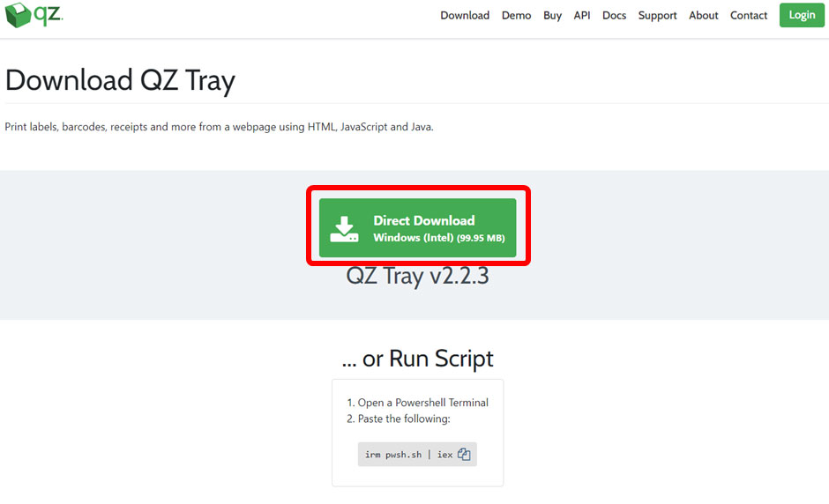Click the download arrow icon on green button
Image resolution: width=829 pixels, height=504 pixels.
[x=344, y=229]
